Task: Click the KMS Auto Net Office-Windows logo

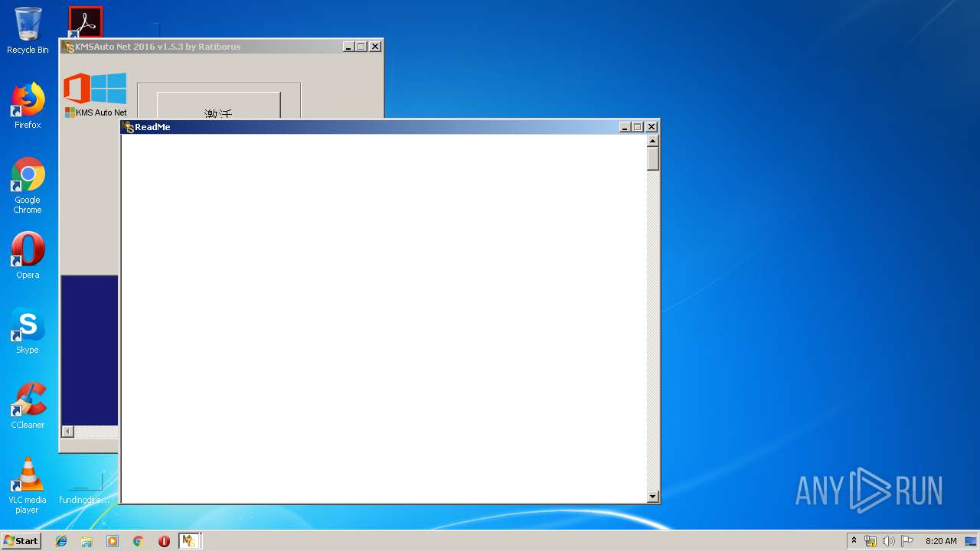Action: coord(96,94)
